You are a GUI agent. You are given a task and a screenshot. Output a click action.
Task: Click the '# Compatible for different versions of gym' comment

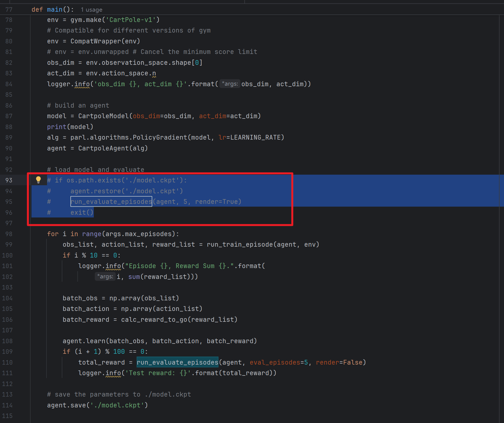point(129,30)
